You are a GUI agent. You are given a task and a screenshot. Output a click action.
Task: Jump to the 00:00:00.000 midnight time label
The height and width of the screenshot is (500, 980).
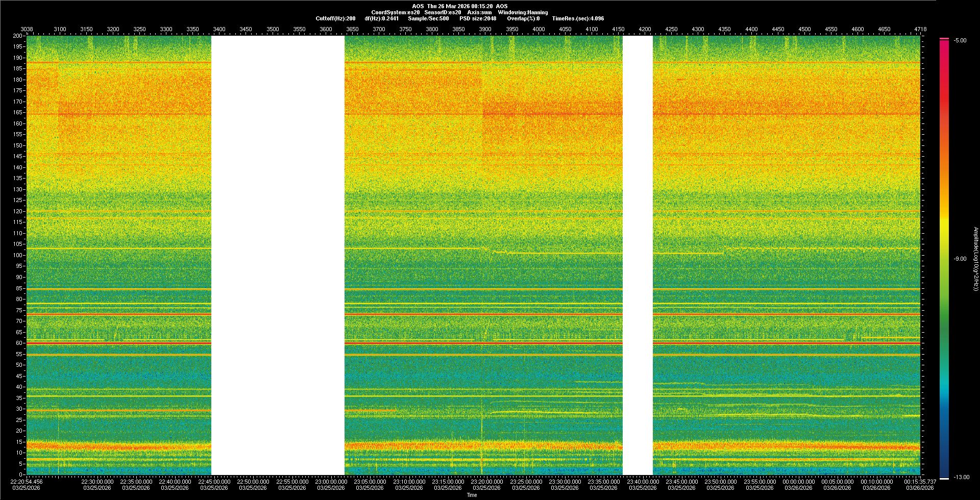[x=798, y=481]
